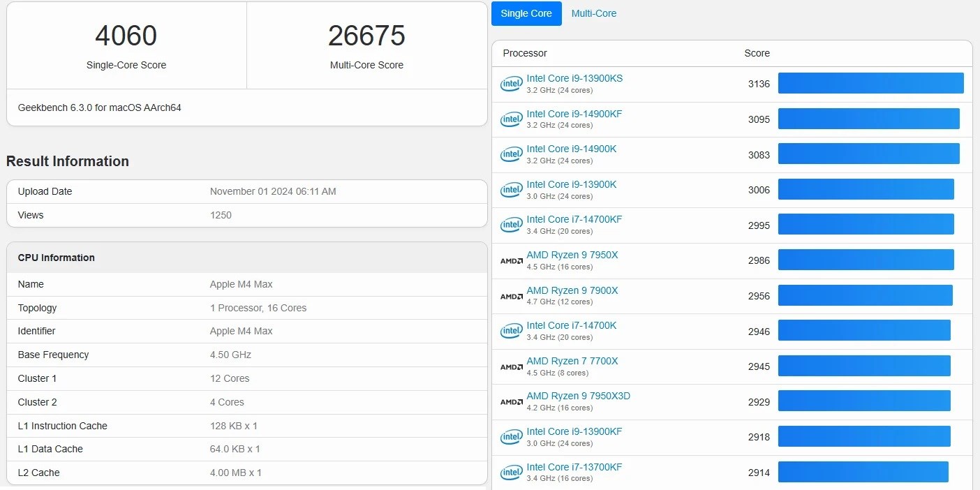Click AMD logo beside Ryzen 7 7700X
This screenshot has height=490, width=980.
click(x=511, y=366)
